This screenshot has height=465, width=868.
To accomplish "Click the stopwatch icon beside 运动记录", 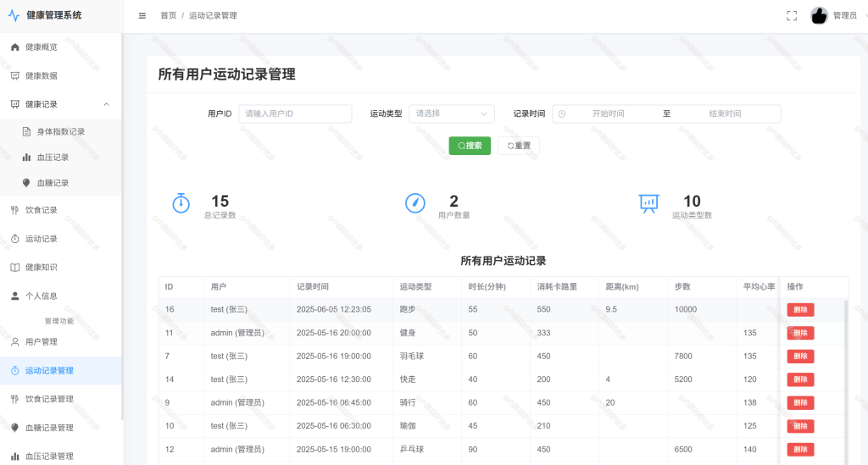I will pos(15,239).
